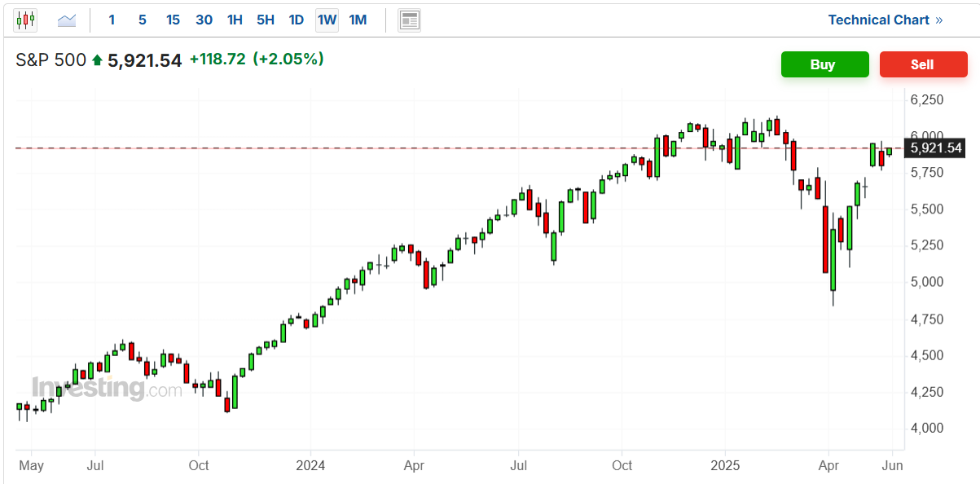Viewport: 980px width, 484px height.
Task: Select the 1W timeframe
Action: click(x=327, y=20)
